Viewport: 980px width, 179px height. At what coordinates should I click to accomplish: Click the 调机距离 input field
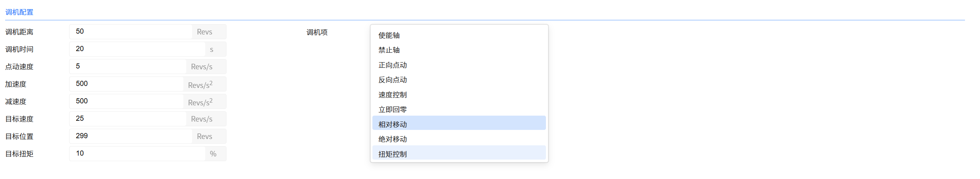tap(130, 32)
